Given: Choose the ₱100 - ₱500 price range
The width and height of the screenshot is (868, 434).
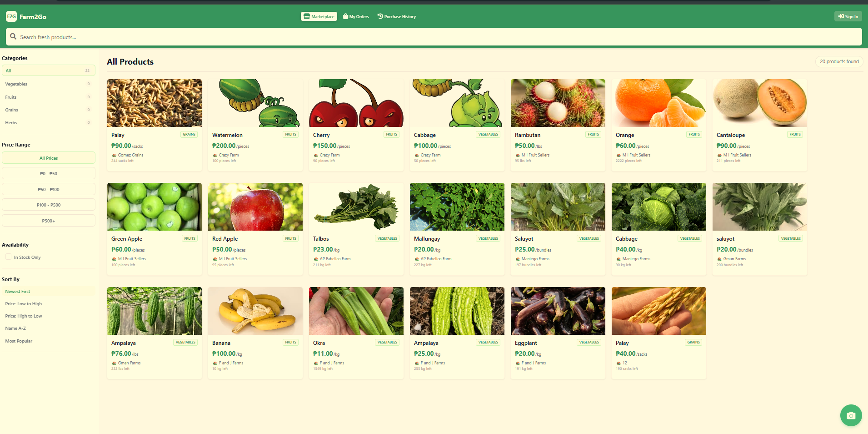Looking at the screenshot, I should 49,205.
